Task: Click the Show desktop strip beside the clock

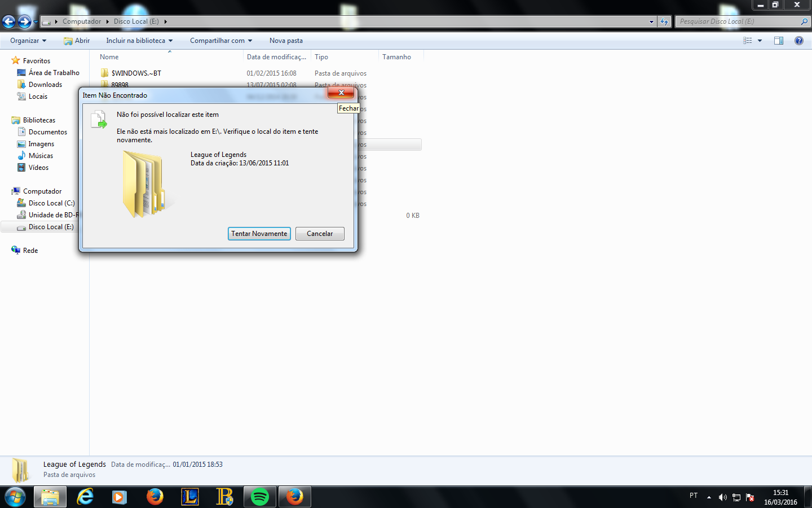Action: [x=808, y=497]
